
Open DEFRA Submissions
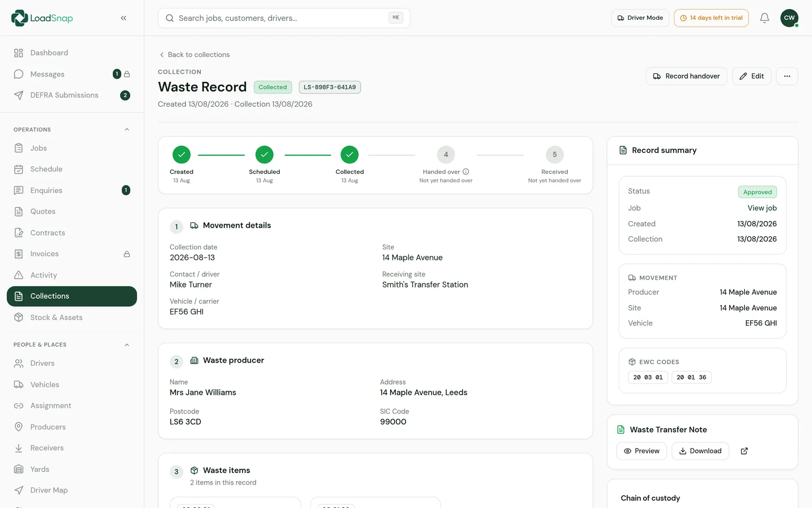(x=72, y=95)
